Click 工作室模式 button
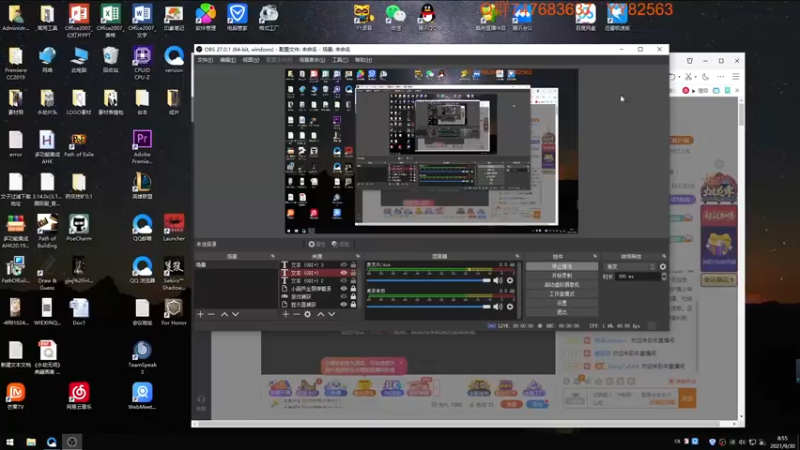Viewport: 800px width, 450px height. click(562, 294)
